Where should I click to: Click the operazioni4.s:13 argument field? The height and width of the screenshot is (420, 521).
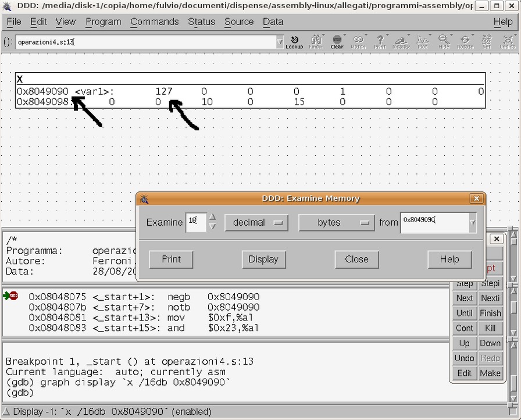(x=145, y=42)
